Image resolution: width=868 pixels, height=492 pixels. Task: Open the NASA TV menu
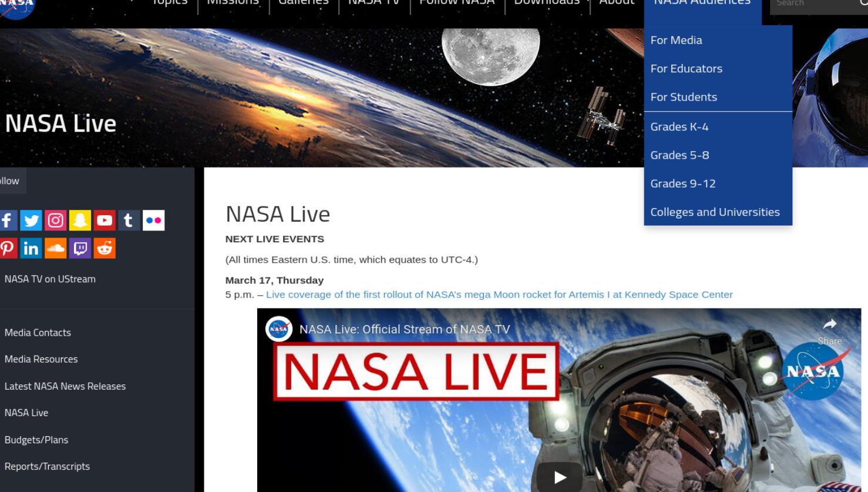(374, 3)
